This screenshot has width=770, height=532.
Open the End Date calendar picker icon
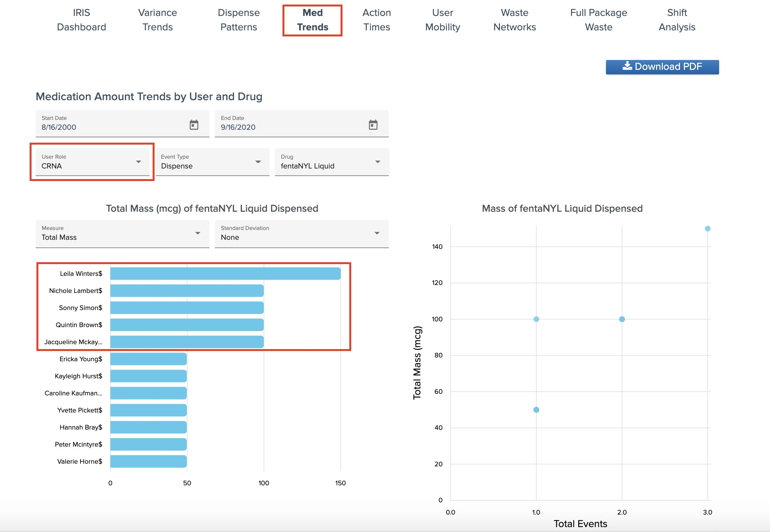(x=373, y=124)
